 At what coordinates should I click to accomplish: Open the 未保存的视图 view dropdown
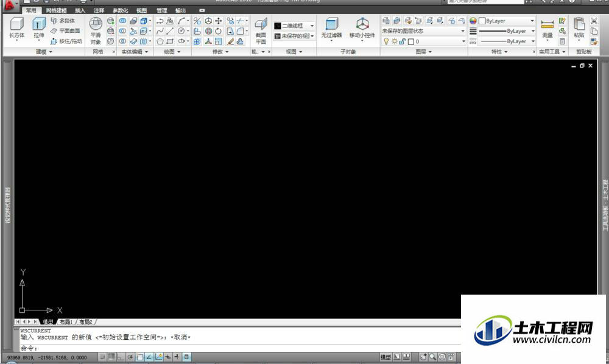(294, 36)
